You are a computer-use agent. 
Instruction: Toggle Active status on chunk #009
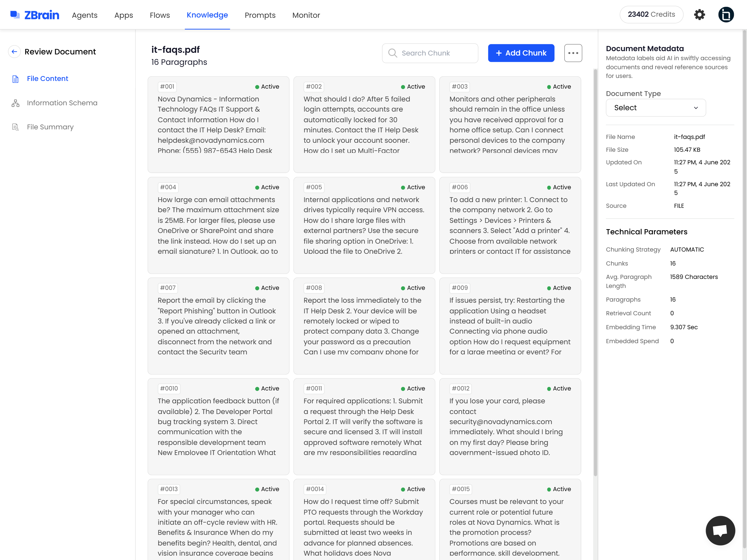pos(559,288)
